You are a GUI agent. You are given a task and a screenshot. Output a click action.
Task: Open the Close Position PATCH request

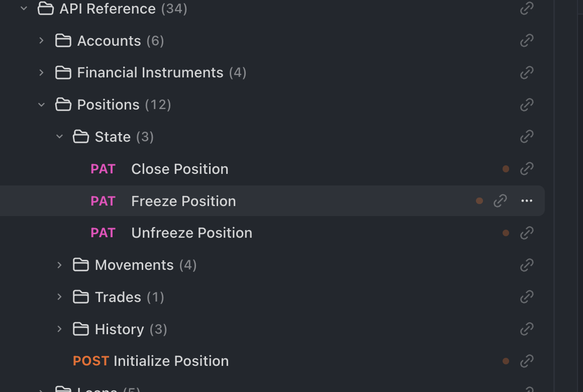point(179,169)
